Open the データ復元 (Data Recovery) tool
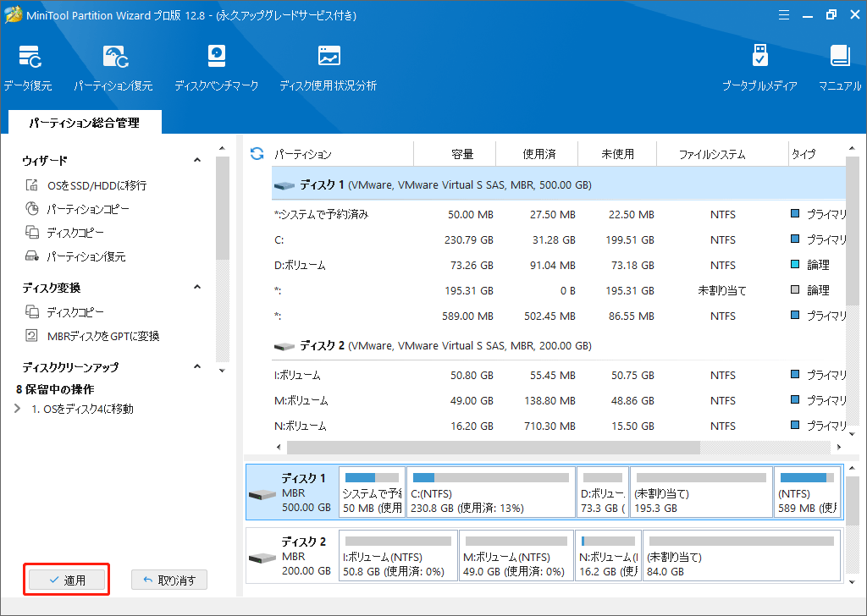The height and width of the screenshot is (616, 867). coord(29,68)
